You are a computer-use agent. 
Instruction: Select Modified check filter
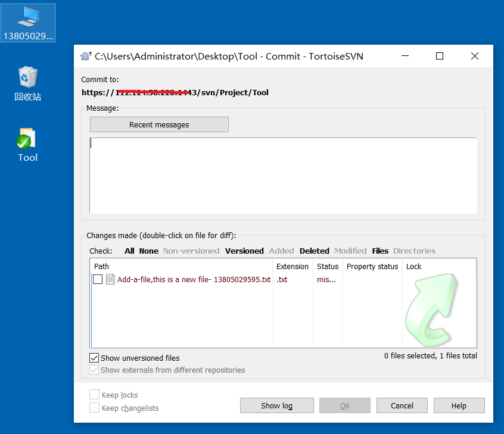(x=350, y=251)
